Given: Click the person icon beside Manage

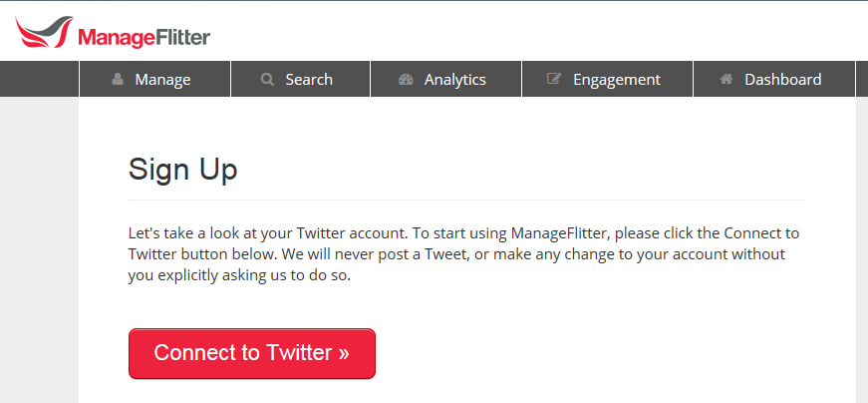Looking at the screenshot, I should click(118, 79).
